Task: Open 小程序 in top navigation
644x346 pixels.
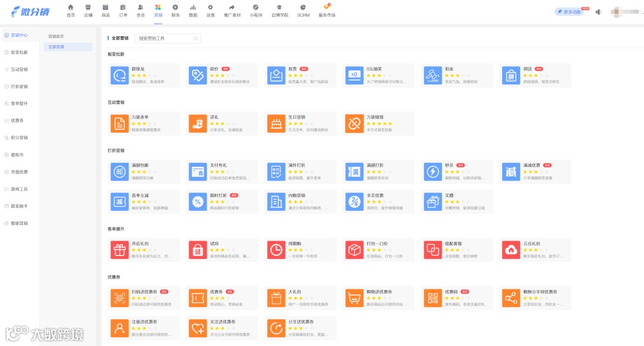Action: click(255, 11)
